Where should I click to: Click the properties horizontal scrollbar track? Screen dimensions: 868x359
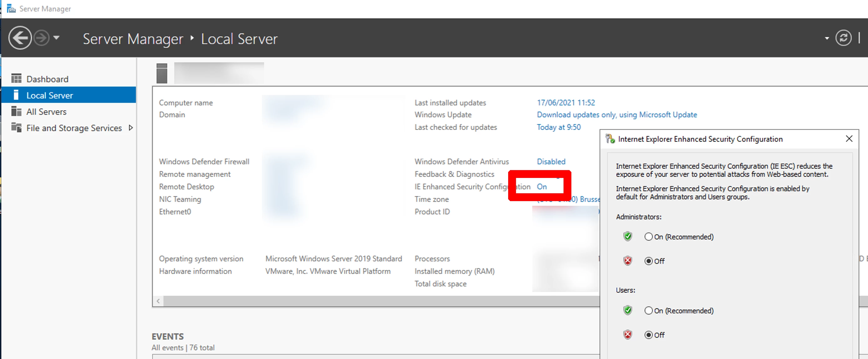381,301
